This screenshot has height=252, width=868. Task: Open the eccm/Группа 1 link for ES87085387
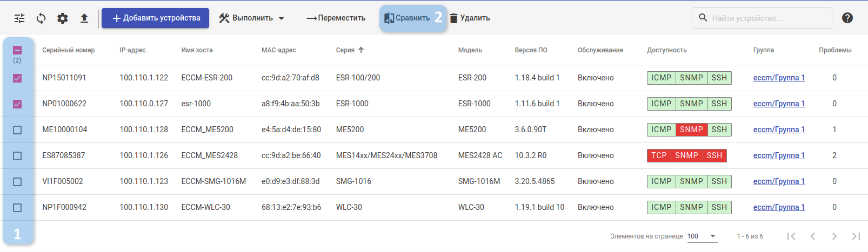(779, 155)
